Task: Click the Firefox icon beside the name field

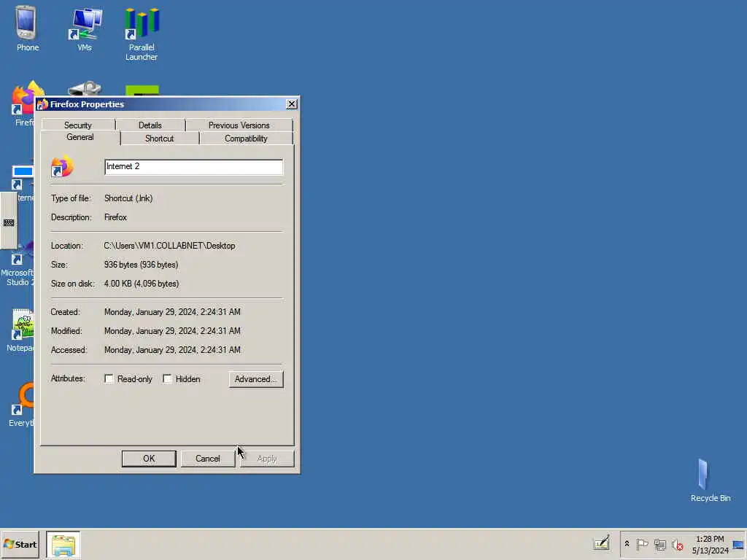Action: [x=63, y=166]
